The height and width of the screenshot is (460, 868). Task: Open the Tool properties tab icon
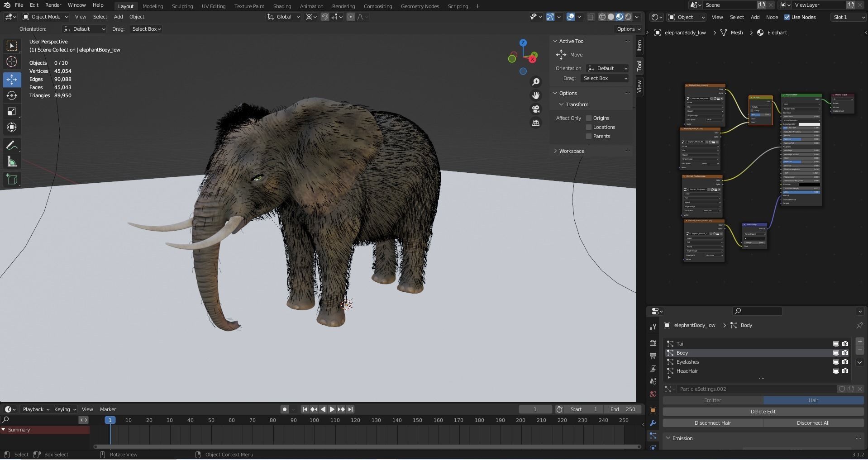(653, 327)
